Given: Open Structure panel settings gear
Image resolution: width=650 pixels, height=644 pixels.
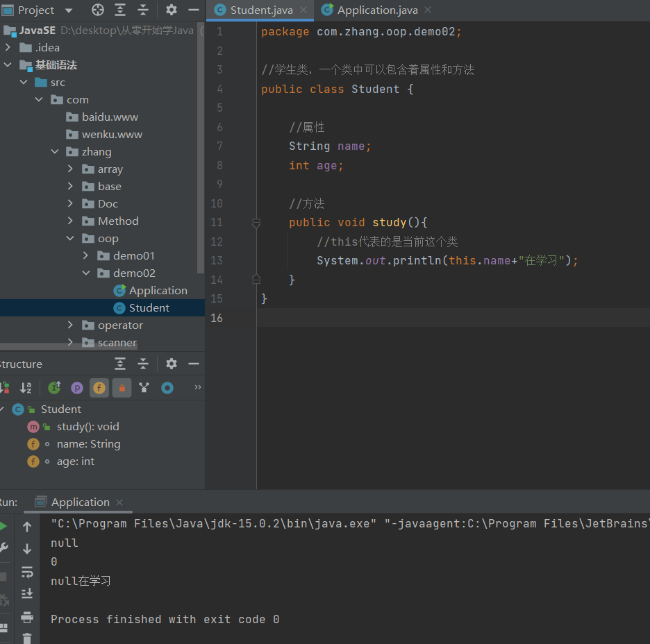Looking at the screenshot, I should tap(172, 364).
